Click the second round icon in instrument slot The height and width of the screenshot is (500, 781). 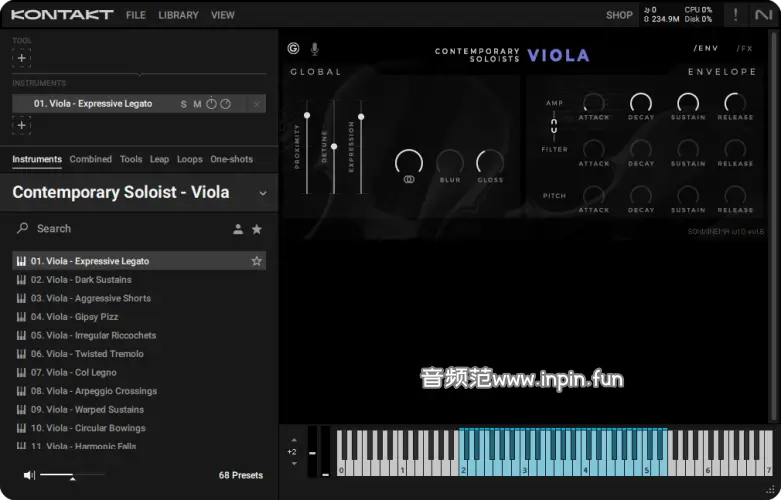click(226, 104)
